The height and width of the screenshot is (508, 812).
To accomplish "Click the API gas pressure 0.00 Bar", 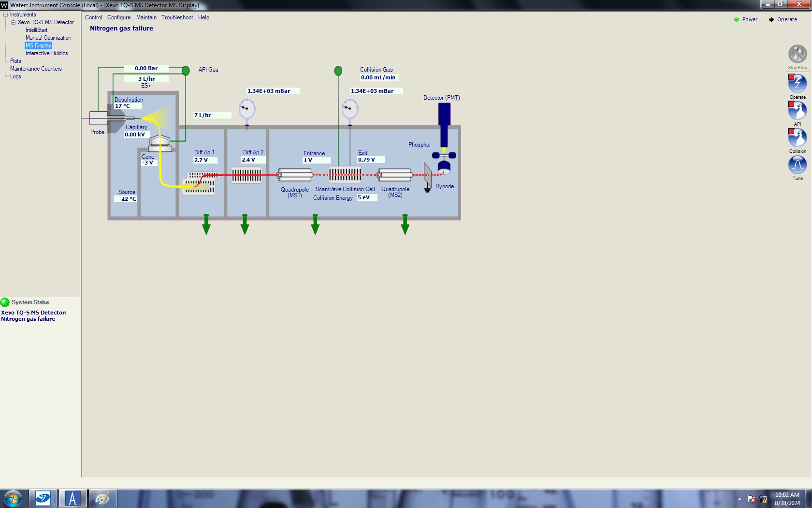I will click(x=146, y=68).
